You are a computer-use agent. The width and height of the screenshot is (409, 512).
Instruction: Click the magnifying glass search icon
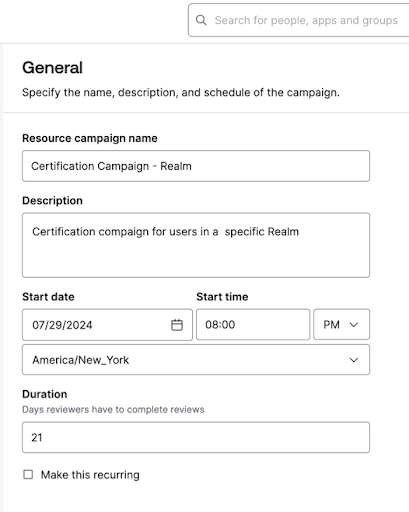click(x=201, y=20)
